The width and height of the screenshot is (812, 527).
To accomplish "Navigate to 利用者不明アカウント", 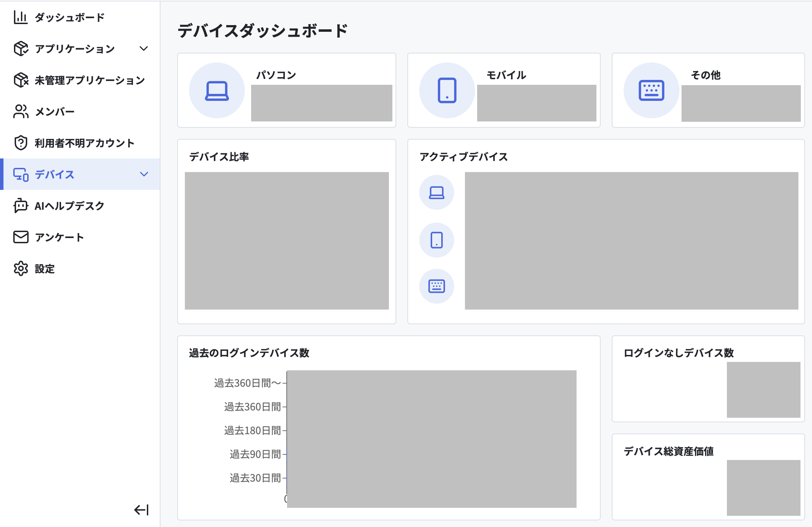I will pyautogui.click(x=80, y=143).
